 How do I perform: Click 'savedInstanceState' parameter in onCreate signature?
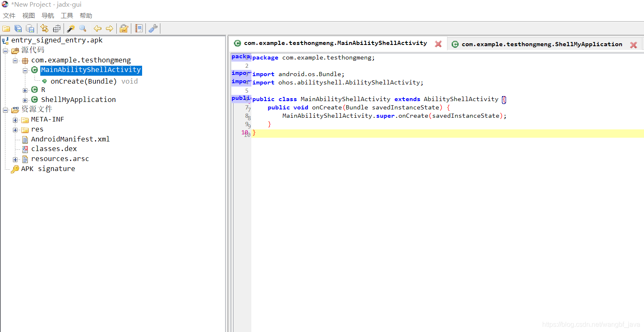click(x=406, y=107)
